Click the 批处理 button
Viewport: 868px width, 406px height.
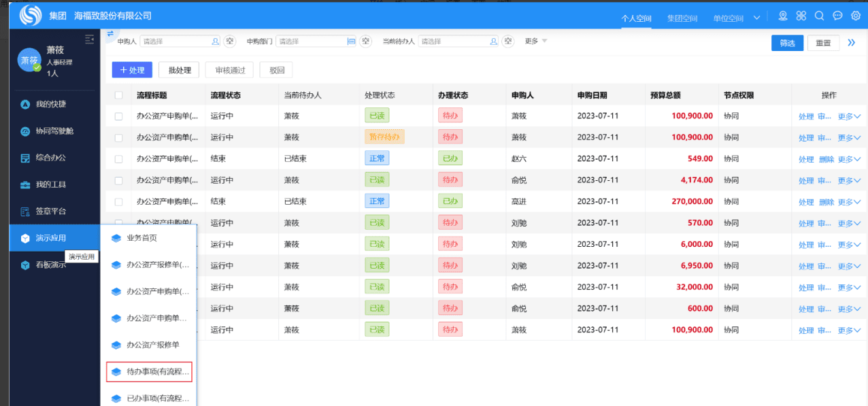[x=180, y=69]
